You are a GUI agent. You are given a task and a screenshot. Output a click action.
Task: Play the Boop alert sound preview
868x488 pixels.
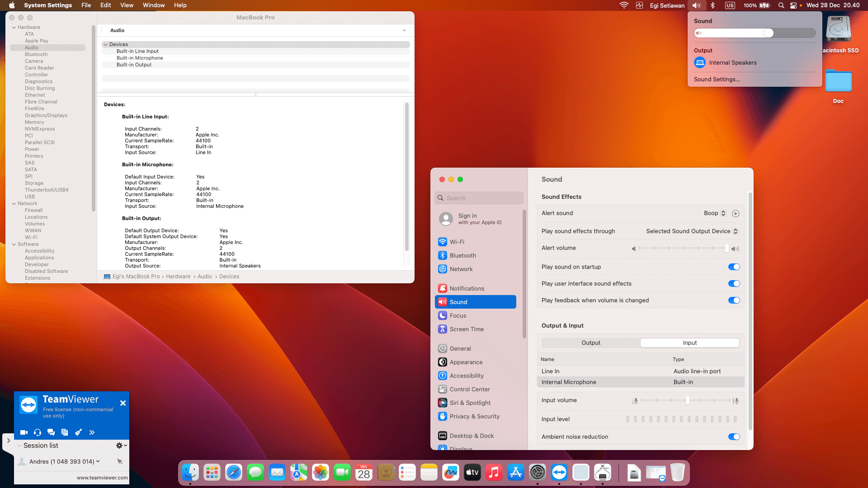click(736, 213)
